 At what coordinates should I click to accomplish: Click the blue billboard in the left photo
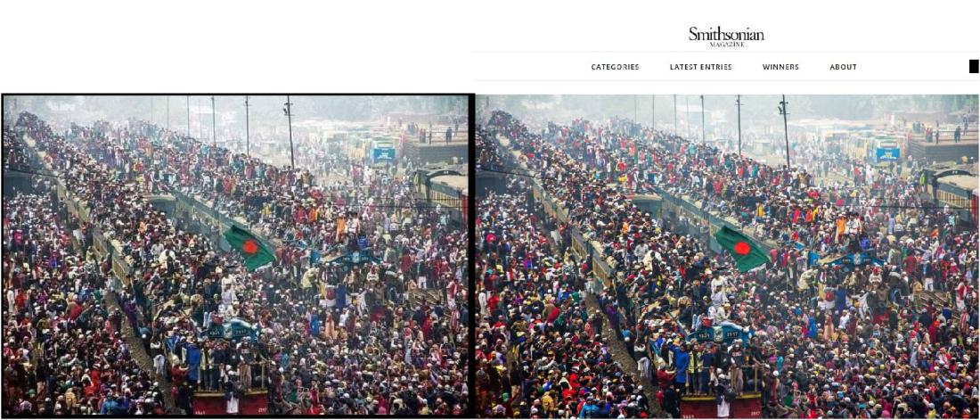[x=384, y=154]
